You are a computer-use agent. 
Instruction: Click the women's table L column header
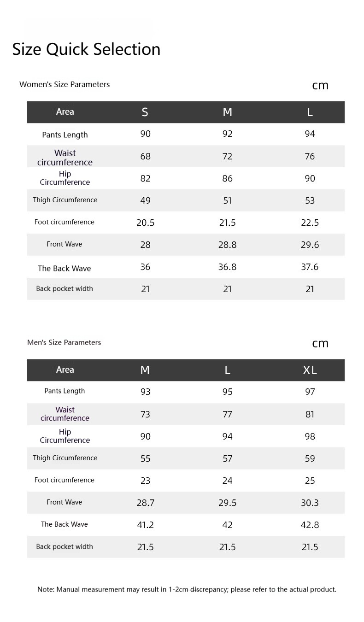pos(310,112)
